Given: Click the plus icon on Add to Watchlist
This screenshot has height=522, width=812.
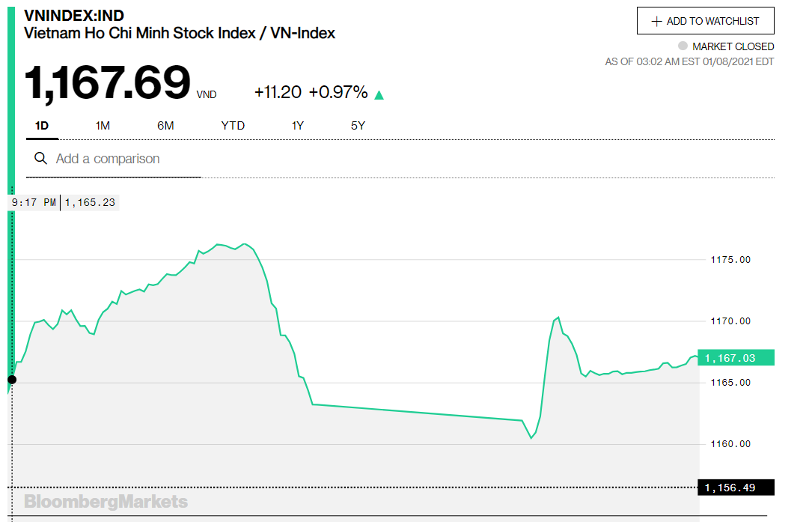Looking at the screenshot, I should 656,21.
